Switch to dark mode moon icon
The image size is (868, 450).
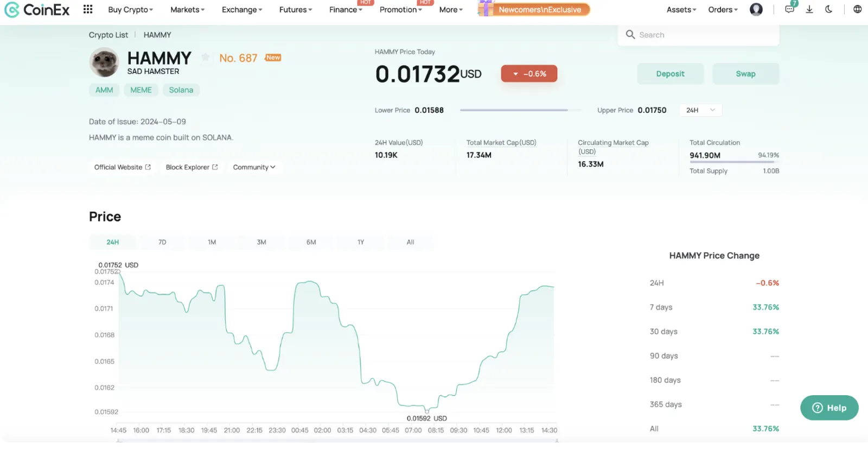tap(828, 9)
